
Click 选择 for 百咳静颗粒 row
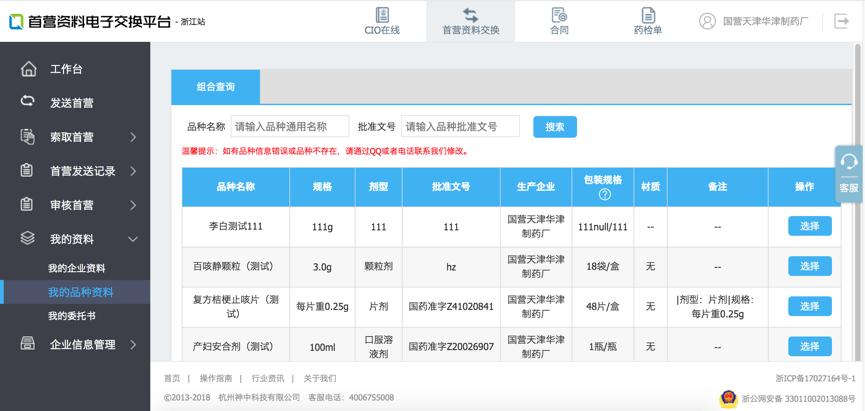click(x=810, y=266)
